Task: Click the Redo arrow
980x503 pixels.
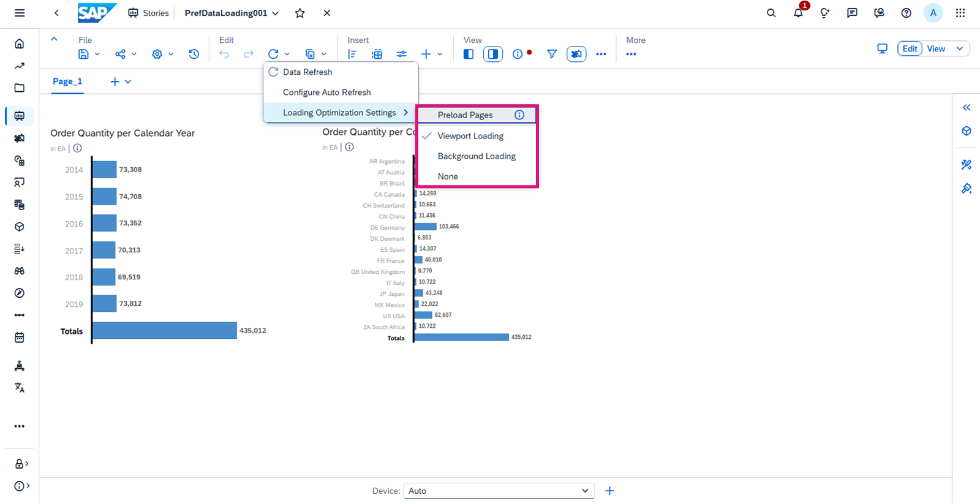Action: pos(249,54)
